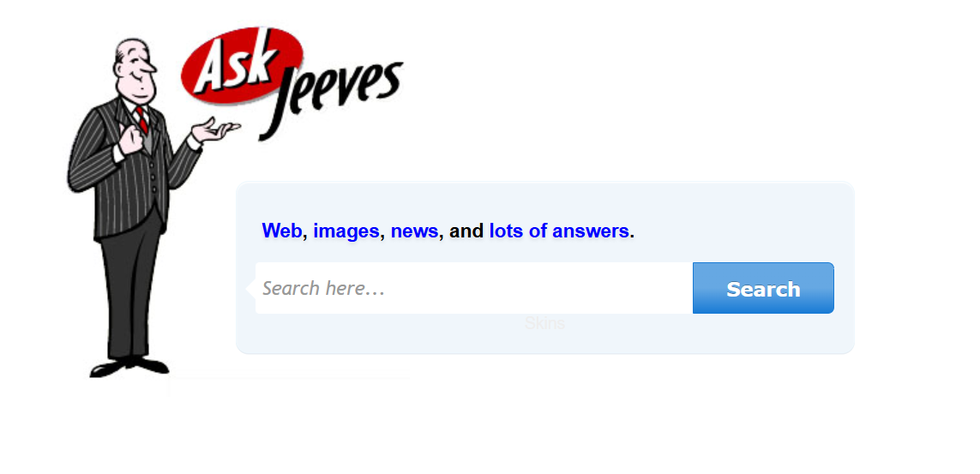The height and width of the screenshot is (474, 980).
Task: Click the blue Search button
Action: tap(763, 289)
